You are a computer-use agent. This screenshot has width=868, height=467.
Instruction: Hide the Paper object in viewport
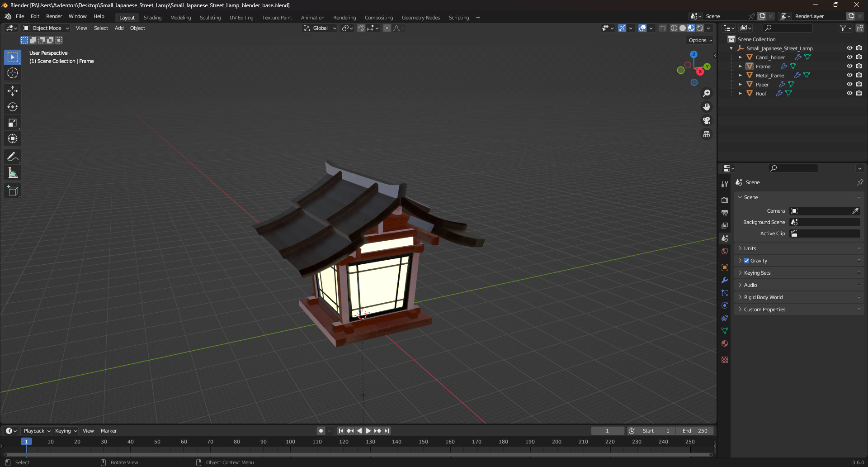pyautogui.click(x=849, y=84)
